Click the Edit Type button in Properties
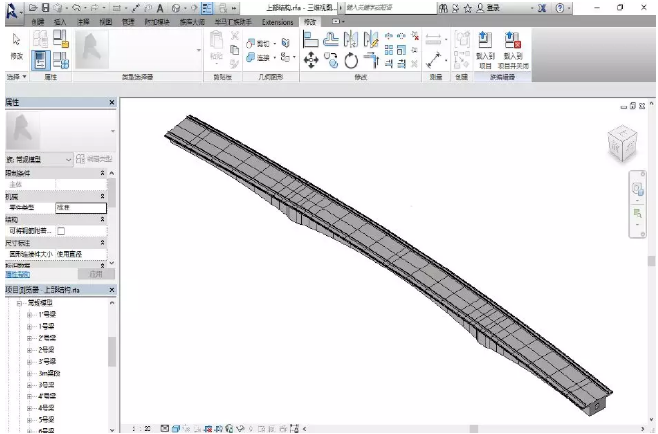 (x=94, y=159)
